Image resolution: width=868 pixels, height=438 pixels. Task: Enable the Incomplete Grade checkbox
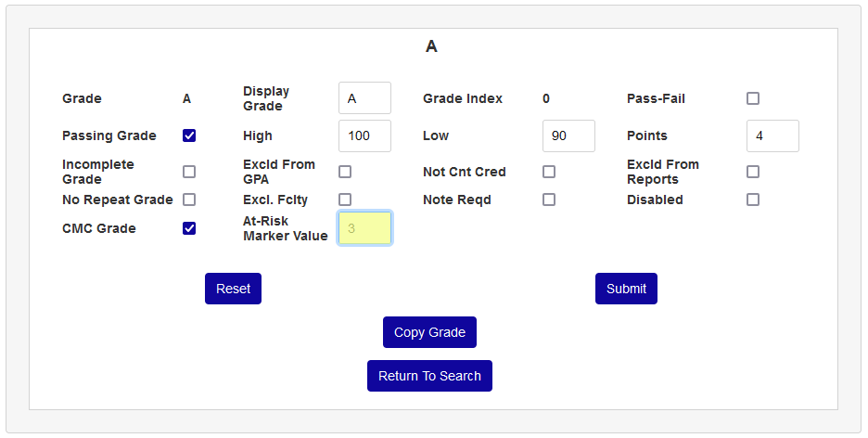pyautogui.click(x=189, y=172)
